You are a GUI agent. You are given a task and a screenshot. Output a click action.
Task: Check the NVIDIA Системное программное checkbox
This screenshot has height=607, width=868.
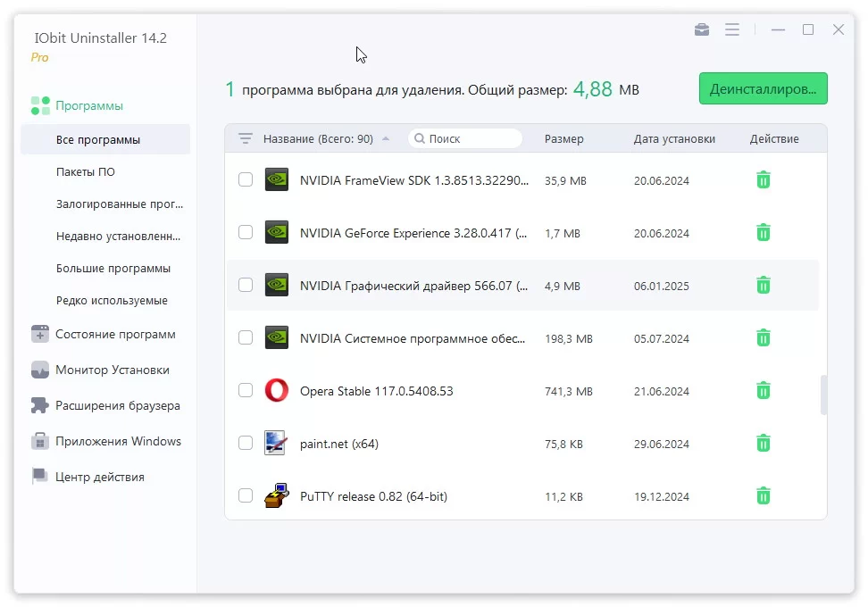246,337
